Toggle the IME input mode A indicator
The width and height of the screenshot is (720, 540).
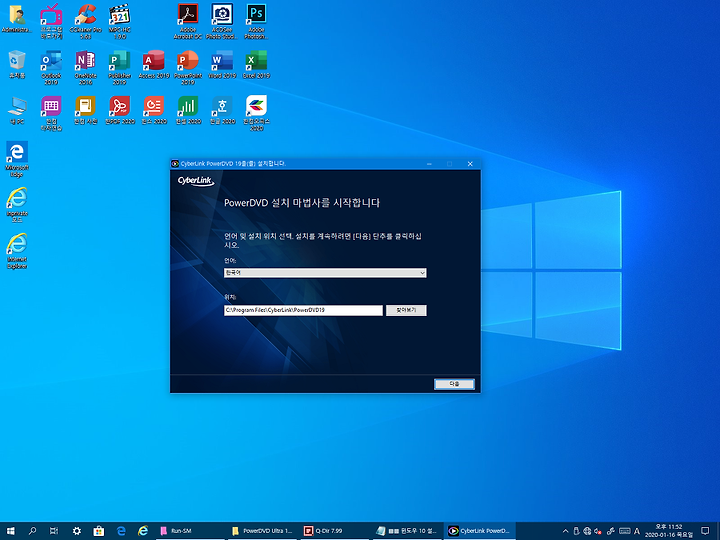click(637, 531)
